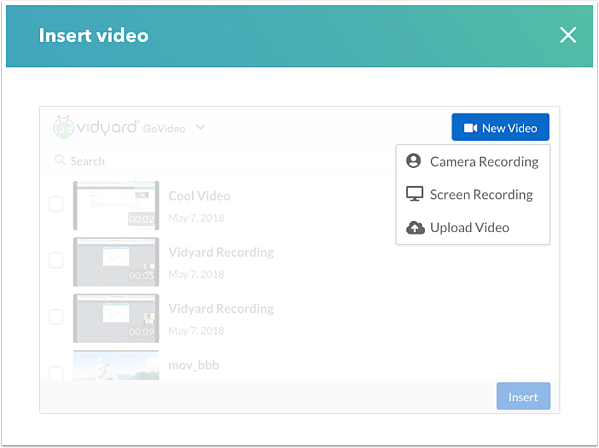Click the search magnifier icon

click(x=60, y=160)
